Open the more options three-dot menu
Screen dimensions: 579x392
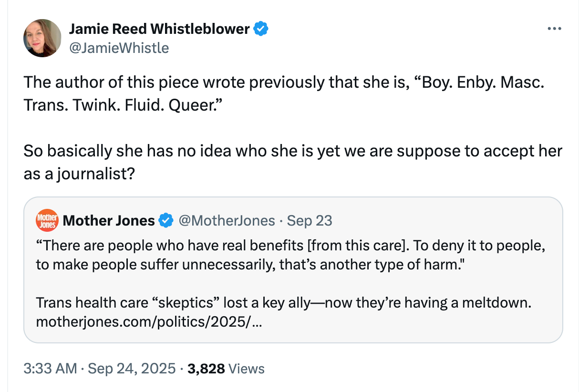click(554, 29)
